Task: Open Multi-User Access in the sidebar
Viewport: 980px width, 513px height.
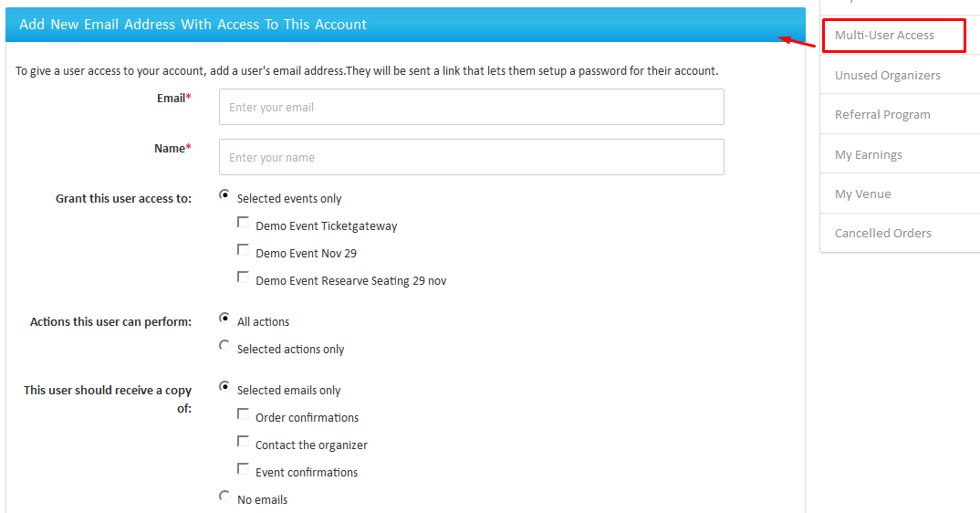Action: [884, 36]
